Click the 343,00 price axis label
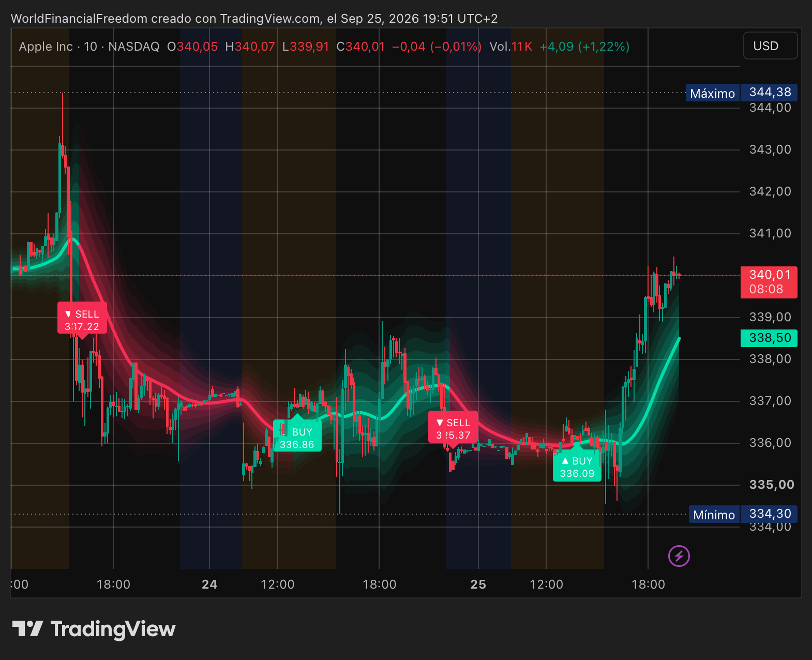Image resolution: width=812 pixels, height=660 pixels. (x=770, y=149)
